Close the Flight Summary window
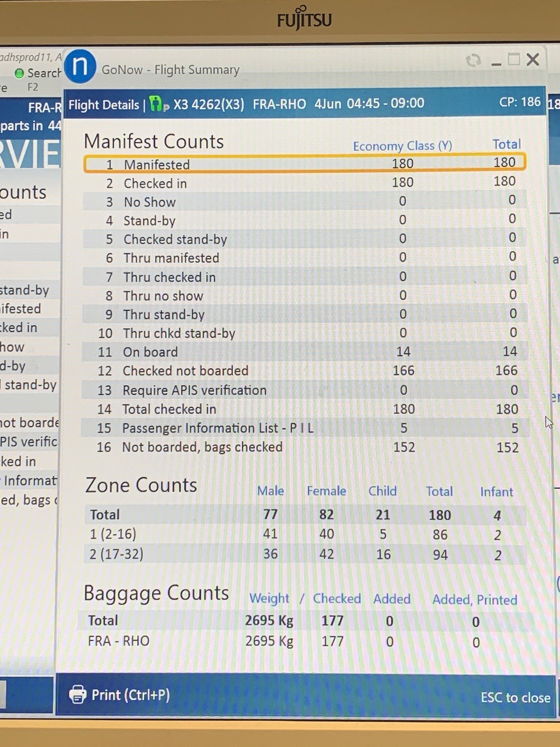This screenshot has height=747, width=560. coord(533,60)
